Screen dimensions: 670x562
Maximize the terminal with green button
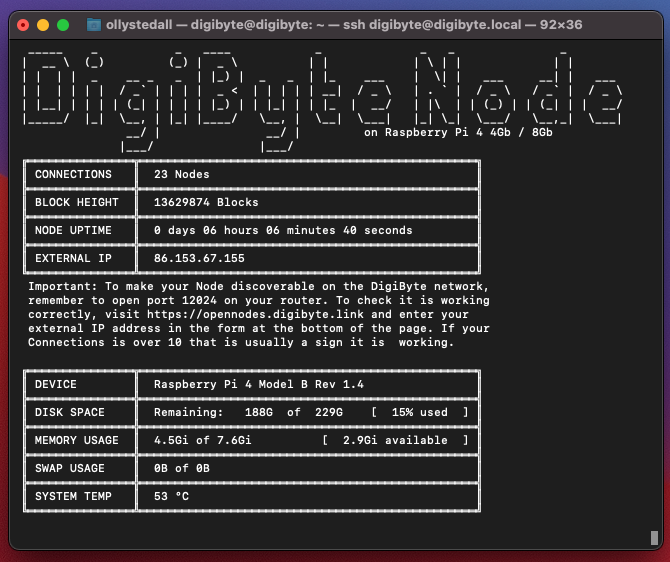pyautogui.click(x=63, y=25)
